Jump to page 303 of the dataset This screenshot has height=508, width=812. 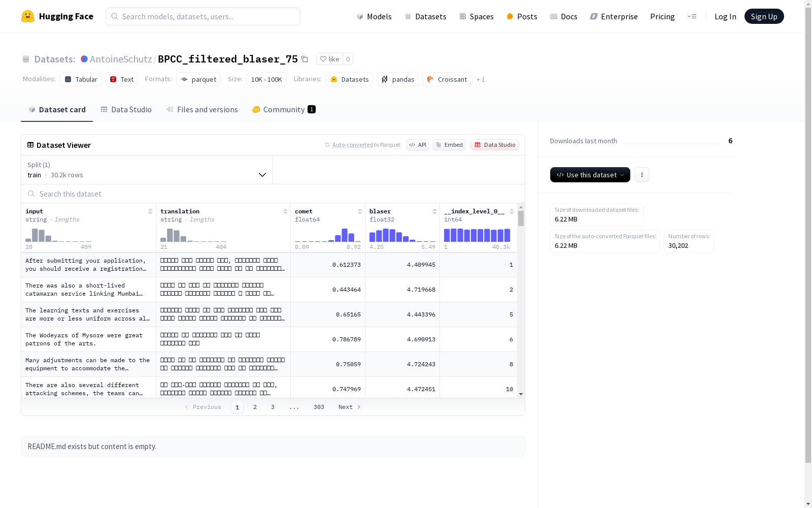tap(319, 407)
